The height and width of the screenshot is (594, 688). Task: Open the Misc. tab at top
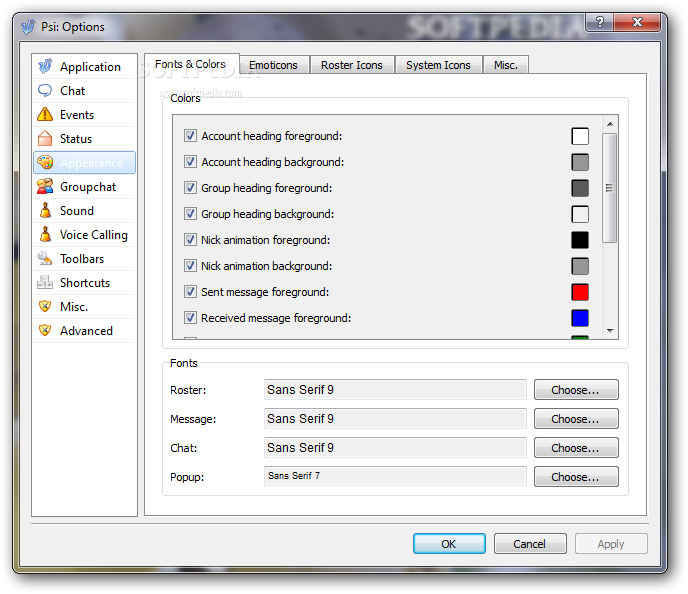click(505, 65)
